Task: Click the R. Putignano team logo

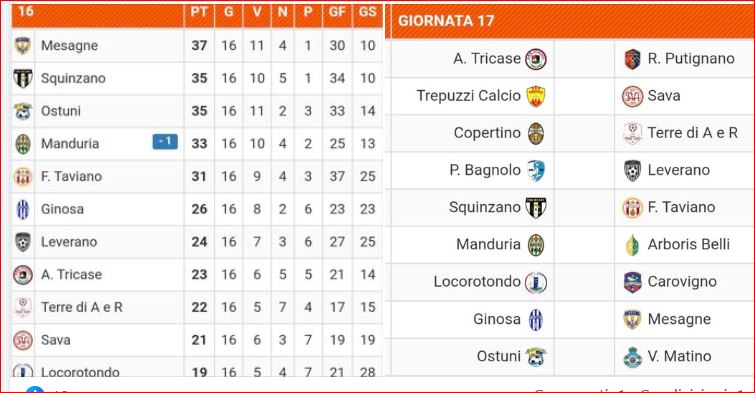Action: click(632, 59)
